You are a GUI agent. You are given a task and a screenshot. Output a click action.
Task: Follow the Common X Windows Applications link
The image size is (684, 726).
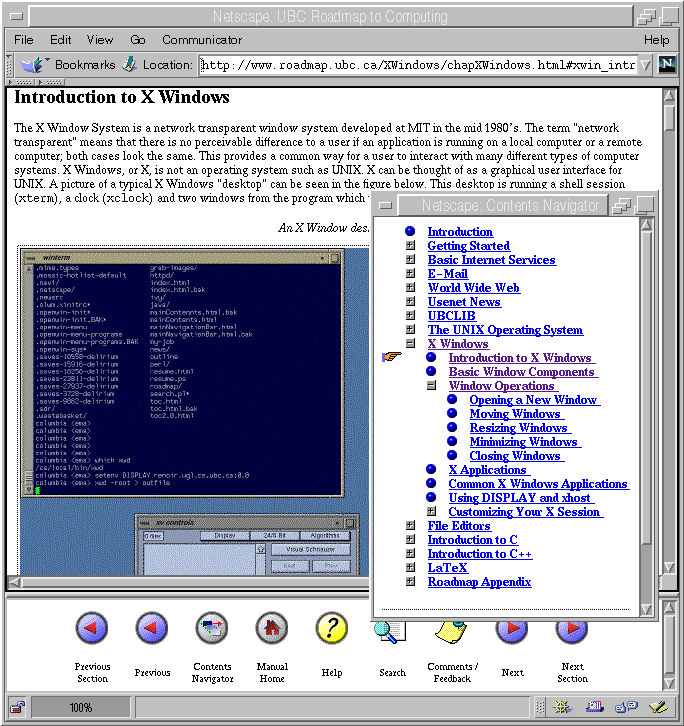pyautogui.click(x=539, y=484)
